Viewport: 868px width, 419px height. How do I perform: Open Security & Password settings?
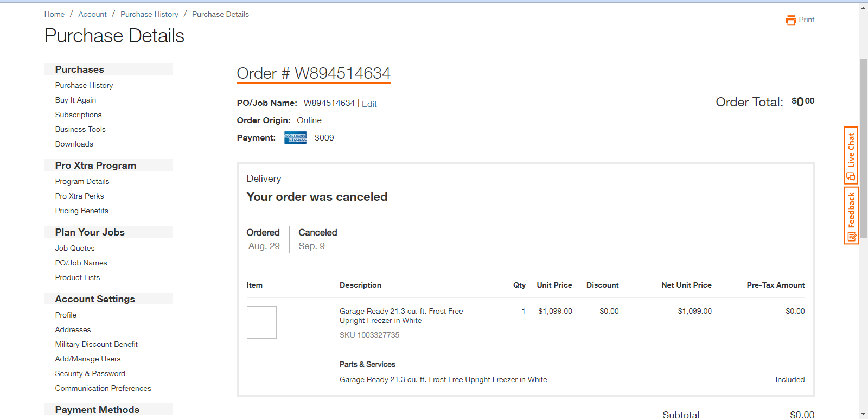click(90, 373)
